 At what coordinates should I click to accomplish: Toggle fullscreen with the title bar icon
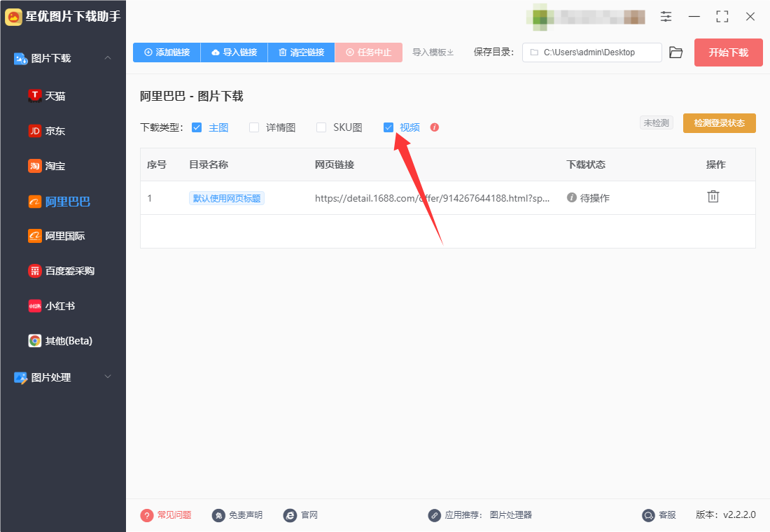pyautogui.click(x=722, y=17)
